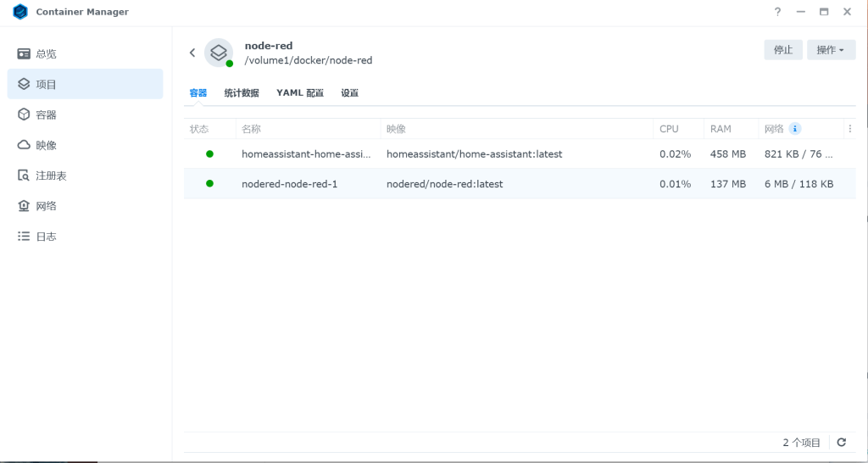Click the 458 MB RAM value
This screenshot has height=463, width=868.
(728, 154)
